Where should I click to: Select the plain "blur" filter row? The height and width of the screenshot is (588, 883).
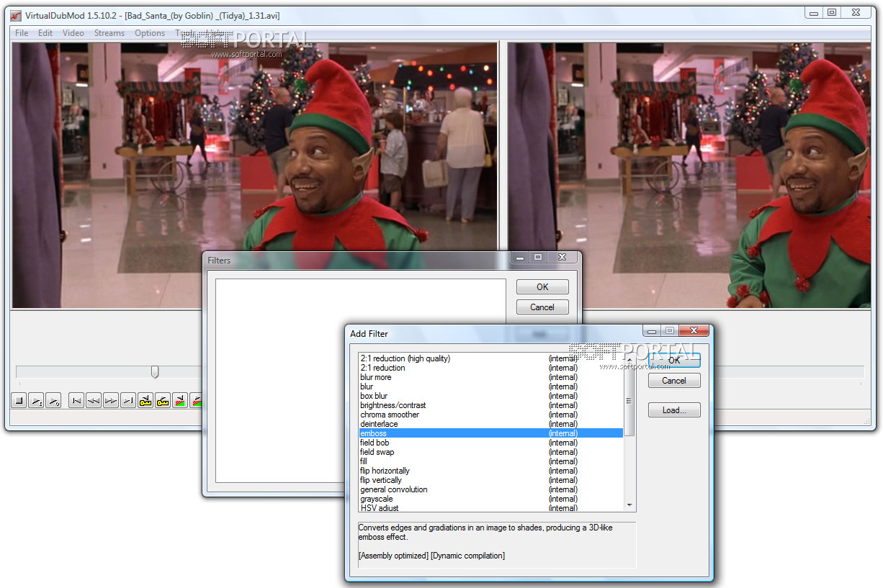click(491, 386)
